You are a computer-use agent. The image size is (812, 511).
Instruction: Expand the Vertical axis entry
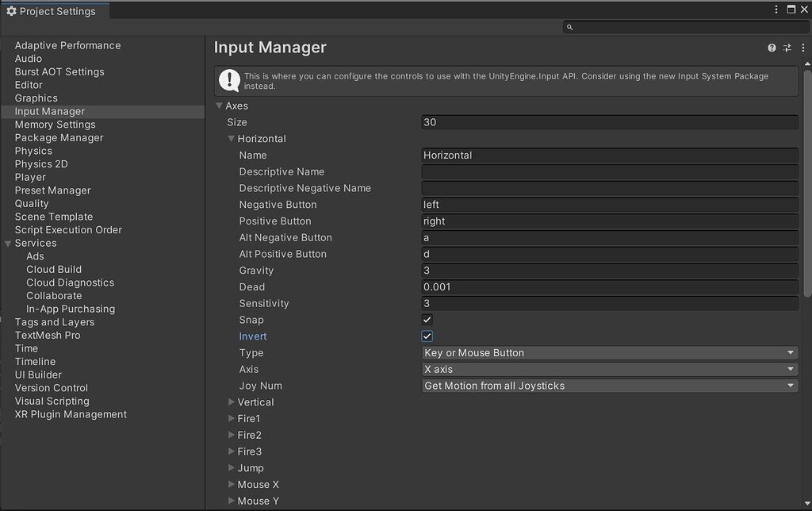coord(230,402)
